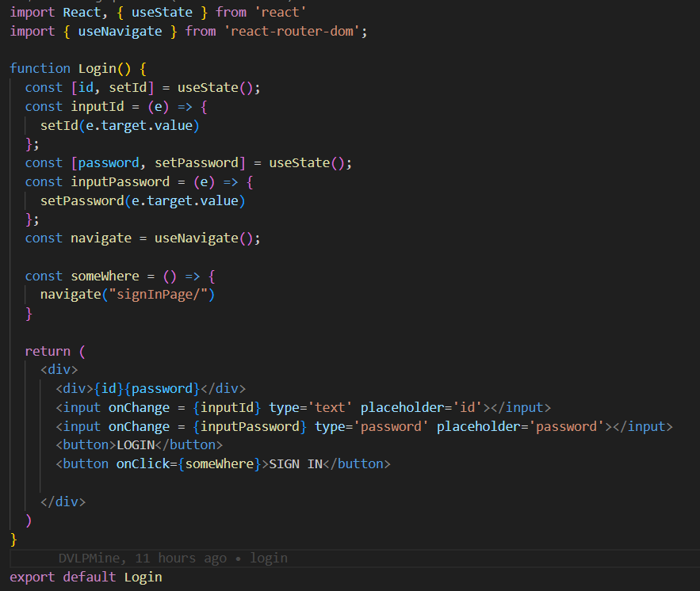
Task: Click the setId(e.target.value) call
Action: click(x=120, y=125)
